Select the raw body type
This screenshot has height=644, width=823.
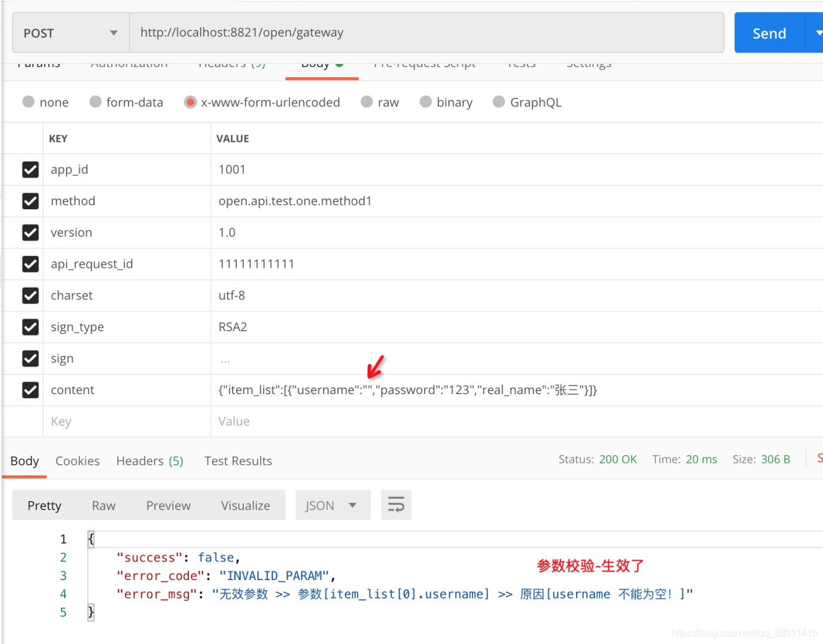[367, 102]
